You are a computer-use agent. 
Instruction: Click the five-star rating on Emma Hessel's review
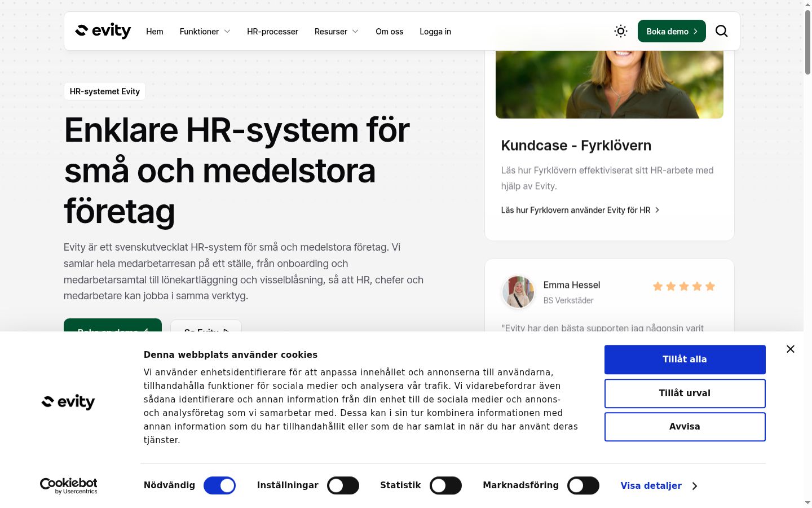[683, 286]
